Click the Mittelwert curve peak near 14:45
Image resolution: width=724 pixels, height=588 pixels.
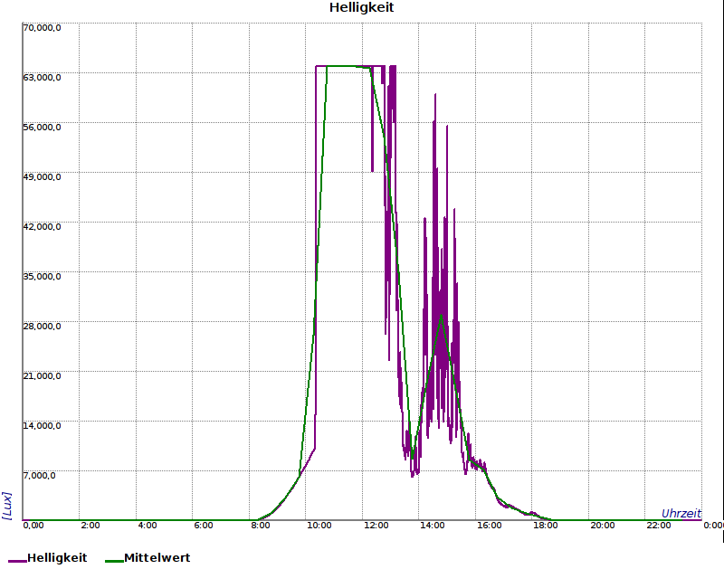click(x=442, y=315)
